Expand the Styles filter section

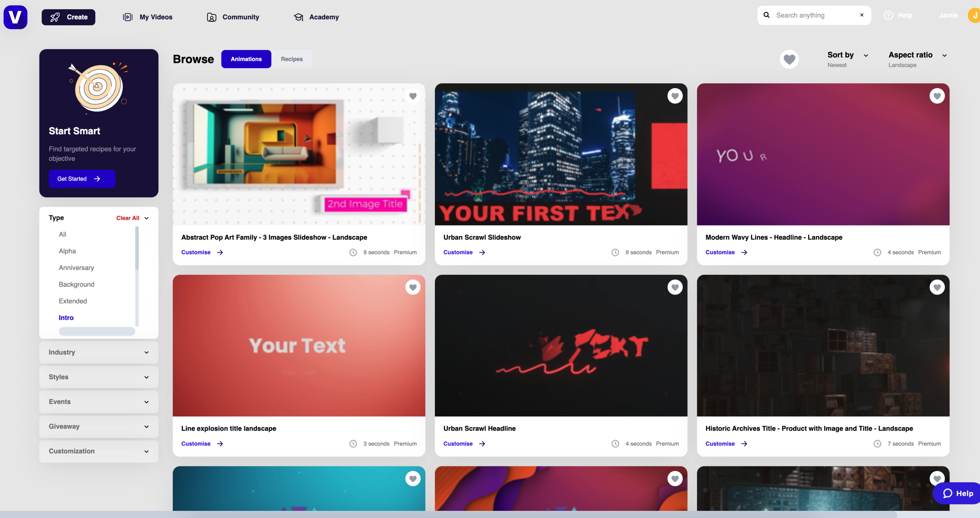click(x=99, y=377)
